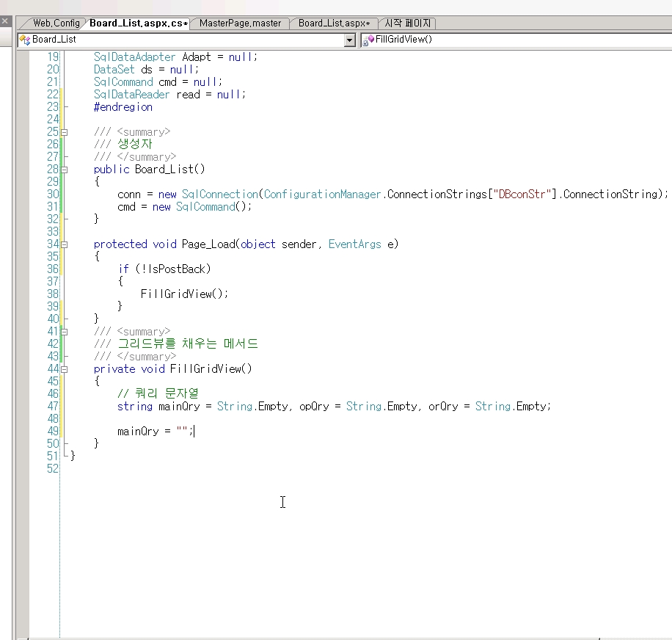Click the DataSet type on line 20
Viewport: 672px width, 640px height.
(114, 70)
